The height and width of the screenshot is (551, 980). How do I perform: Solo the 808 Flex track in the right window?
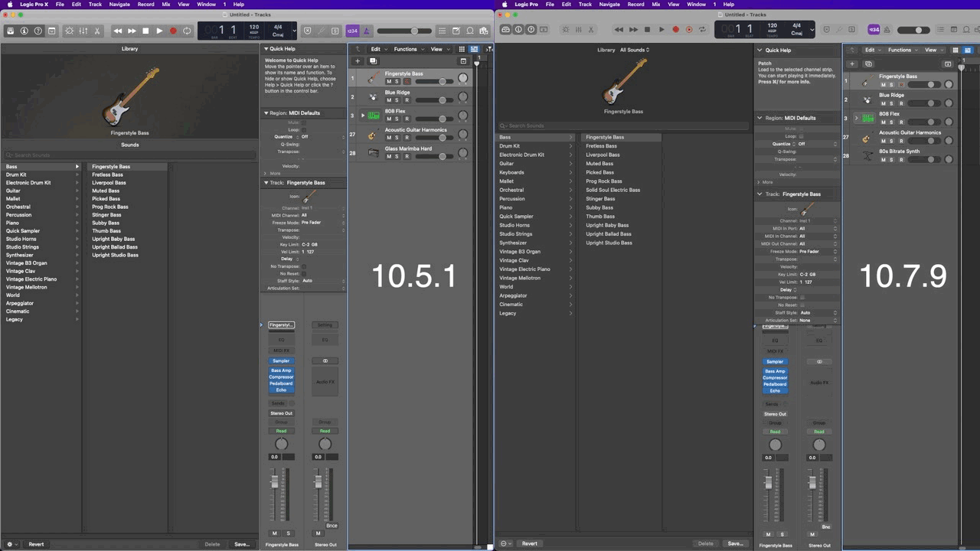point(891,122)
